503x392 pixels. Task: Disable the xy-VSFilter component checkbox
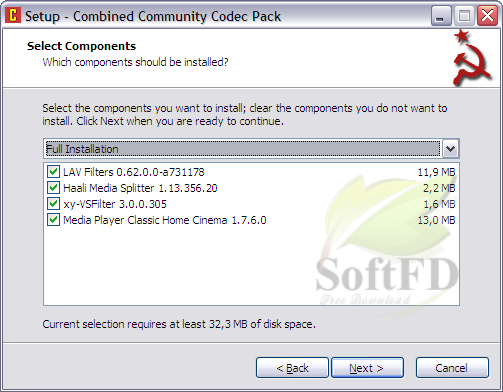(x=53, y=204)
